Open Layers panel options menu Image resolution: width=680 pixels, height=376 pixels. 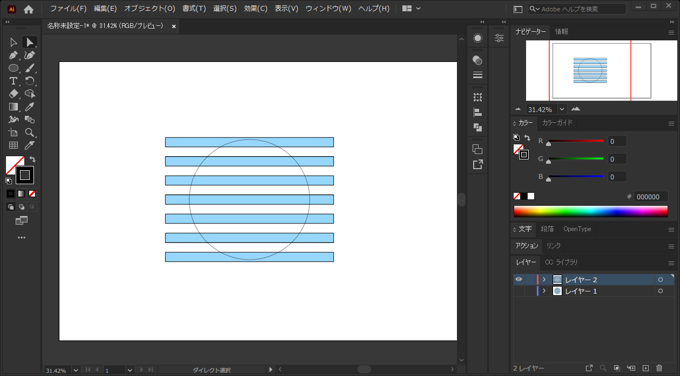pyautogui.click(x=671, y=263)
